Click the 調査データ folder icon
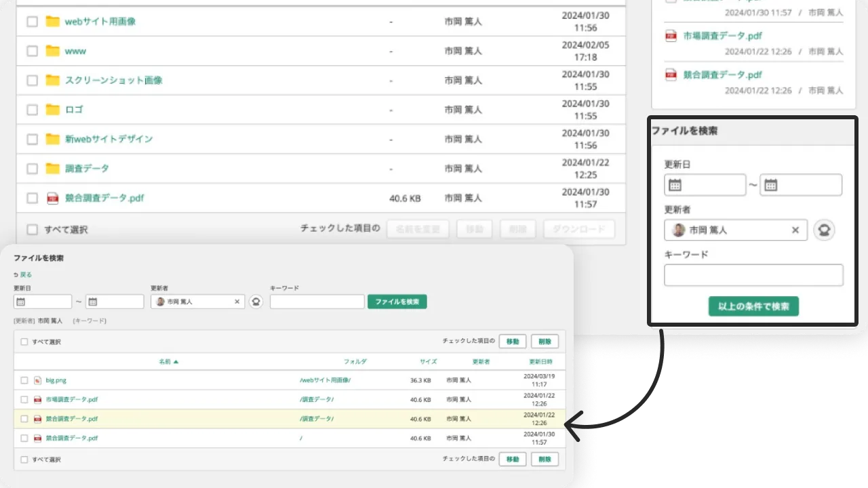868x488 pixels. coord(53,168)
